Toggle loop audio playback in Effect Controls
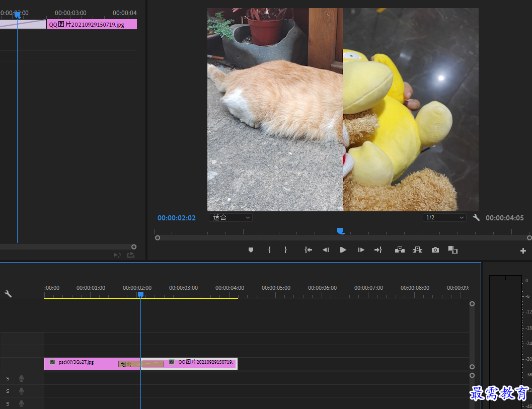The image size is (532, 409). point(131,255)
